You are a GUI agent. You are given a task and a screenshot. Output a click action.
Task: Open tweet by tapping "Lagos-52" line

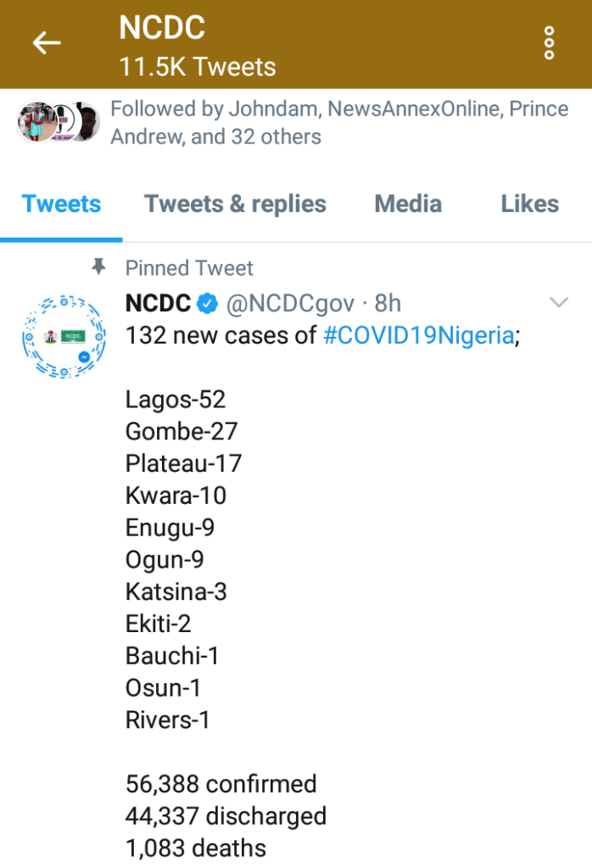tap(176, 400)
